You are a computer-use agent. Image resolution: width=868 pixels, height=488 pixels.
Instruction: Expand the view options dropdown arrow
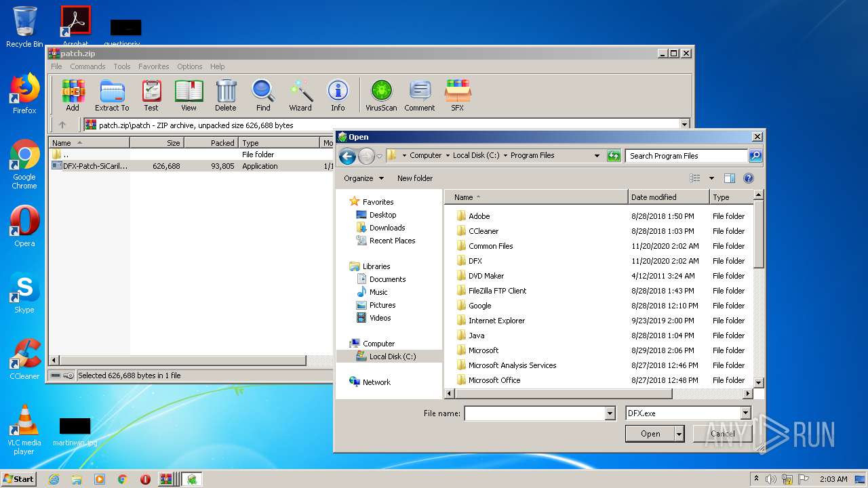(x=711, y=178)
